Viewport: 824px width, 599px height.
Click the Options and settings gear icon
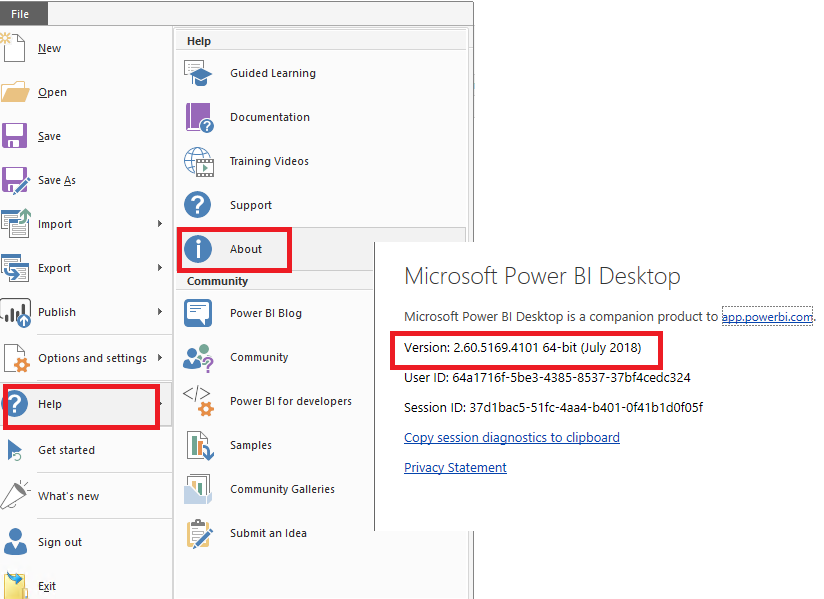(x=16, y=358)
